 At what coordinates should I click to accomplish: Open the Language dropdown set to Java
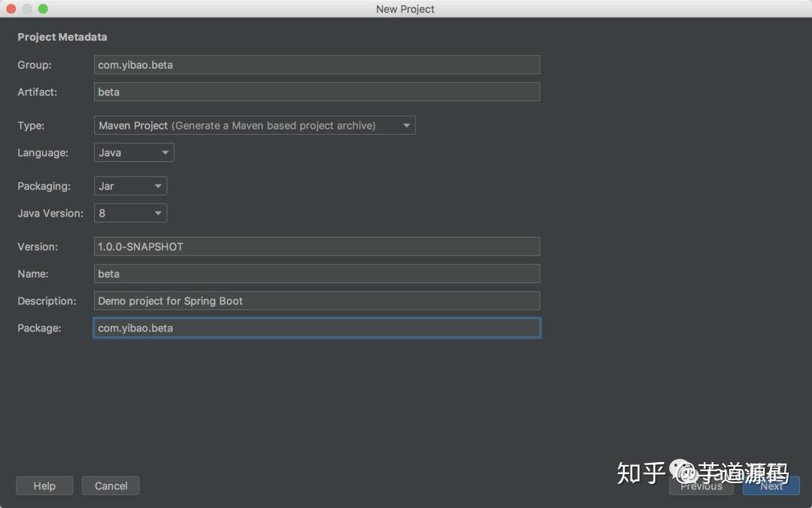pyautogui.click(x=133, y=152)
